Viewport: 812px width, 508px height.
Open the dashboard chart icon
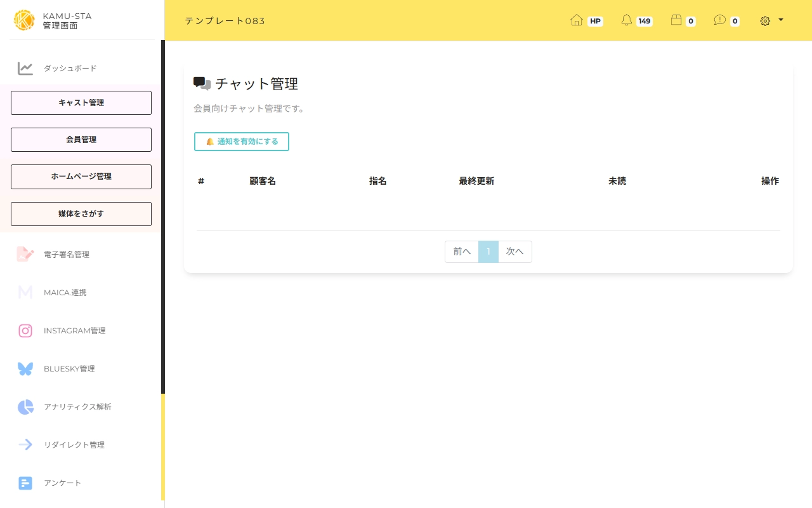pos(25,69)
